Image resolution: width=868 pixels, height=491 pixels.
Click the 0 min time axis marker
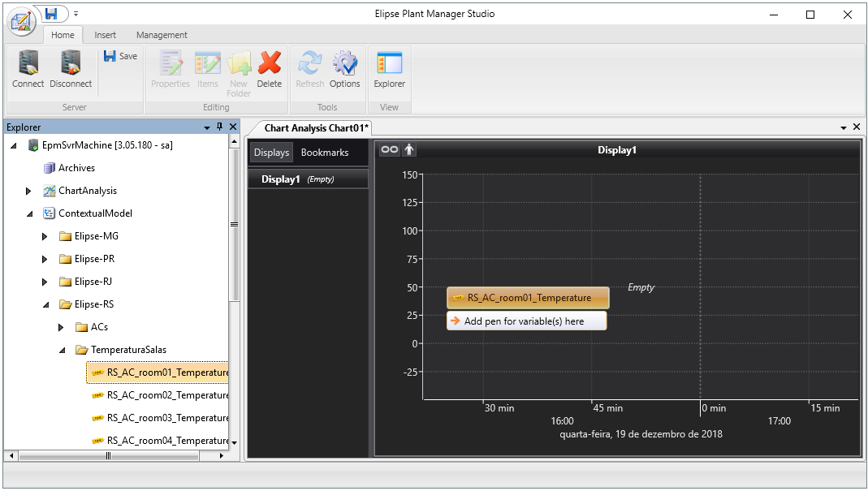[x=714, y=408]
